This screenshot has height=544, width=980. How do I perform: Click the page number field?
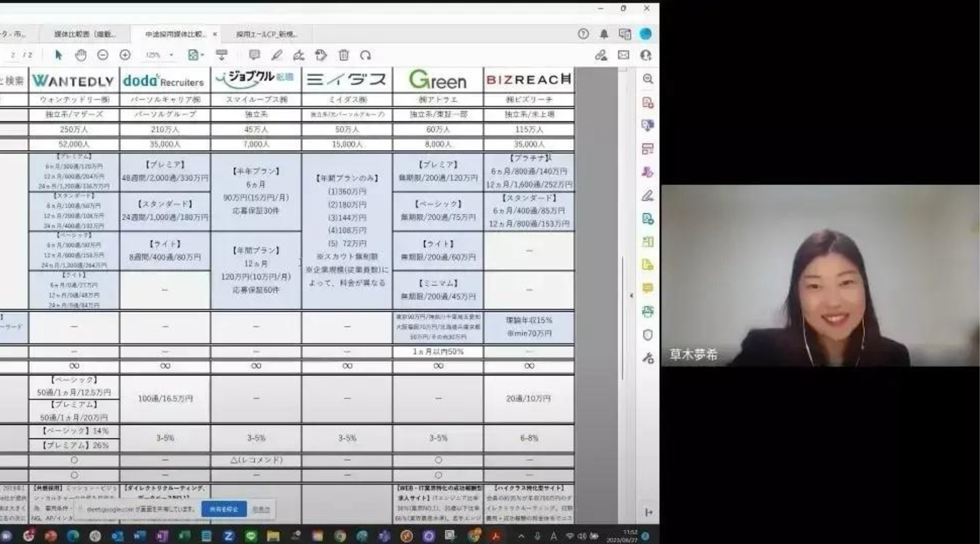coord(14,55)
